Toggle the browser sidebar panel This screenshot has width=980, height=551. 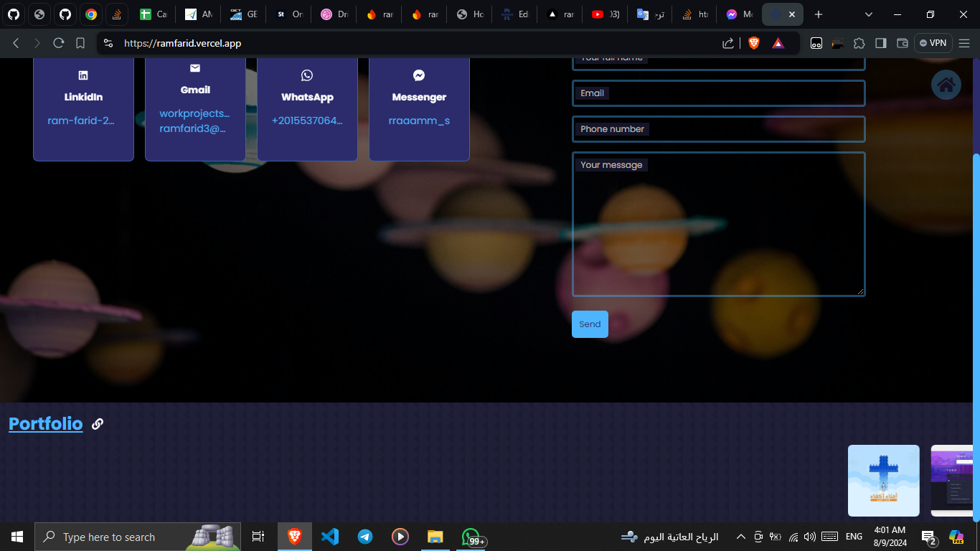[x=881, y=43]
